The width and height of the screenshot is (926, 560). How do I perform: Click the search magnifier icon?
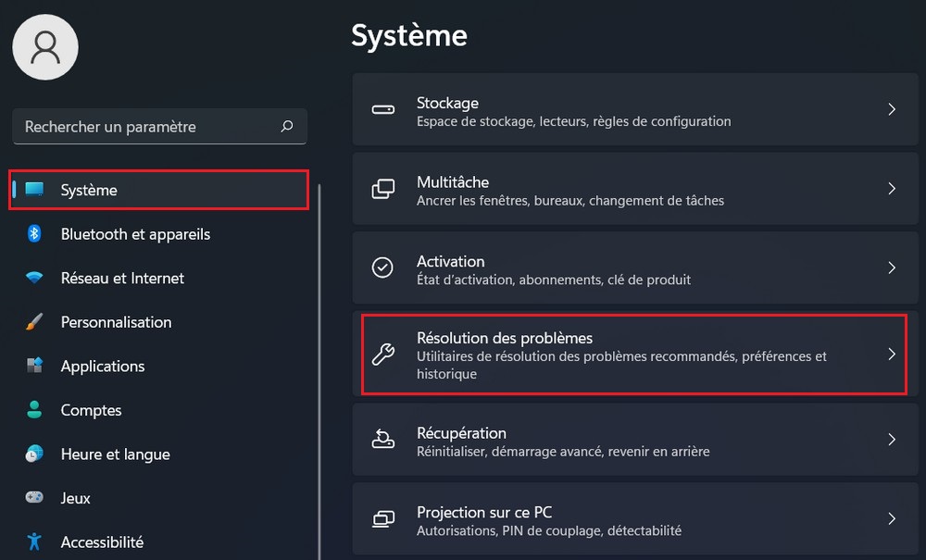[x=287, y=127]
